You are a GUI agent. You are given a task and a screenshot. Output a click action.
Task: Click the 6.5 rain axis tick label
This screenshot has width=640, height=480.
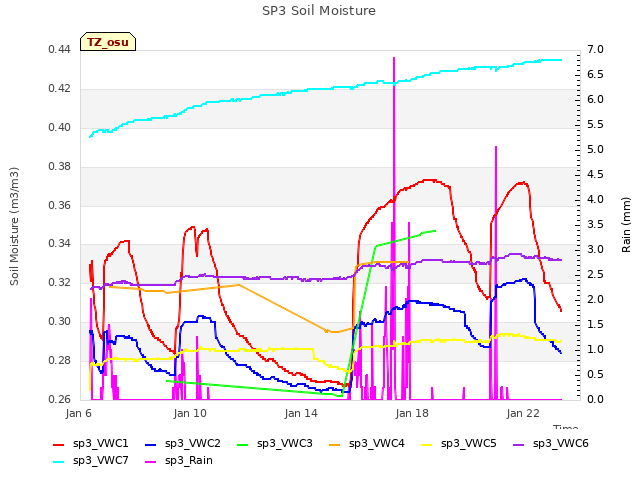tap(596, 74)
